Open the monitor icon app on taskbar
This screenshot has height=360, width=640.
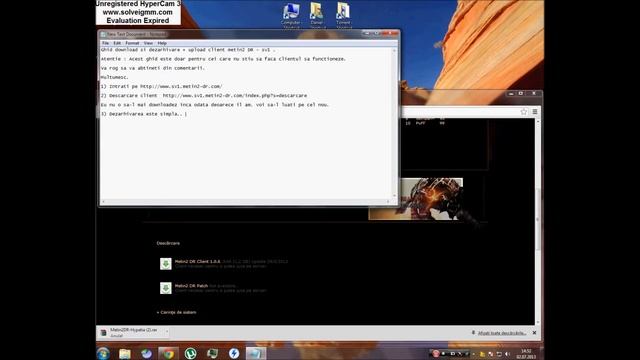coord(212,353)
